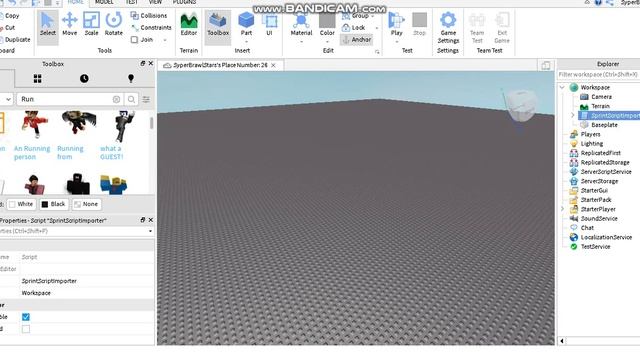Activate the Select tool
Viewport: 640px width, 360px height.
tap(48, 25)
